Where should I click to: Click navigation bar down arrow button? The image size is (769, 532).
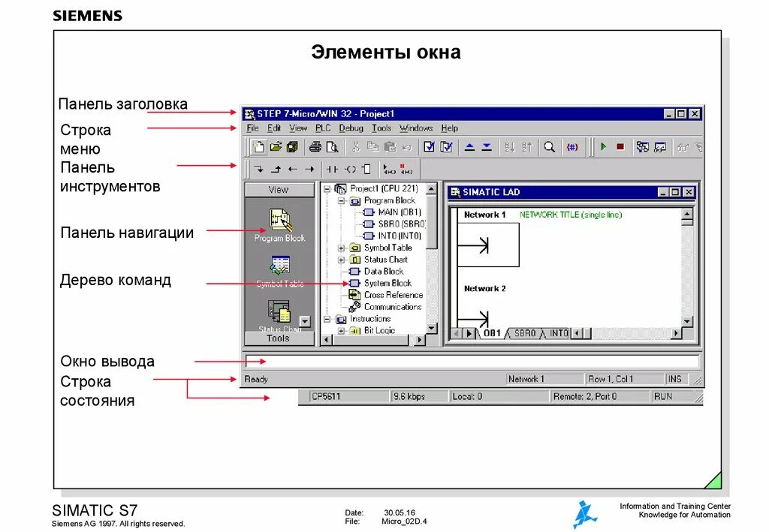[305, 321]
